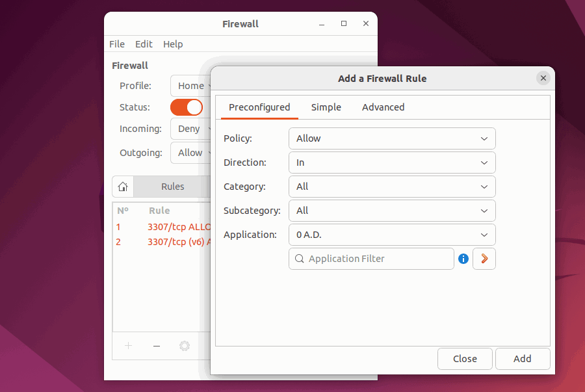Click the gear icon to edit rule
The width and height of the screenshot is (585, 392).
pyautogui.click(x=185, y=346)
